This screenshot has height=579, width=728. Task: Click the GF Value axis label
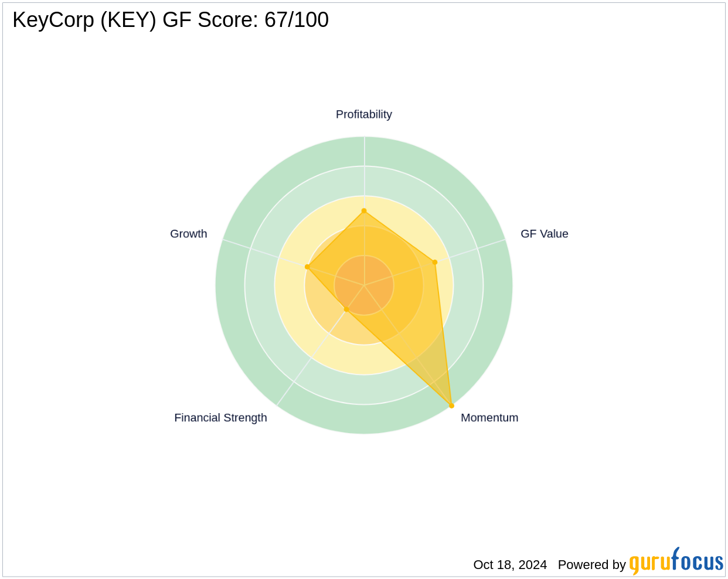coord(544,234)
